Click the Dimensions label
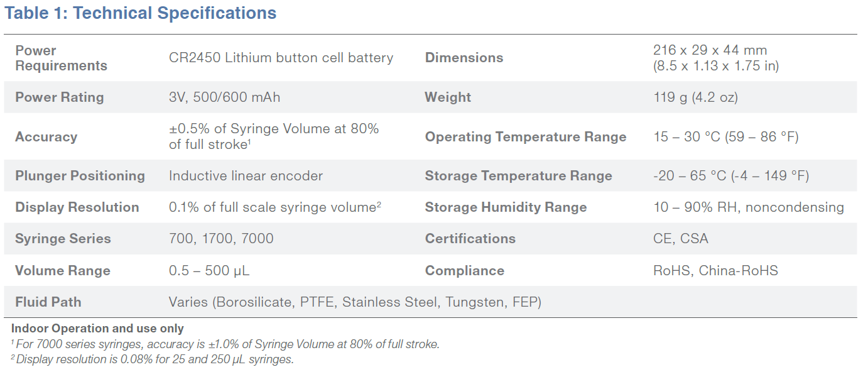868x372 pixels. [464, 58]
